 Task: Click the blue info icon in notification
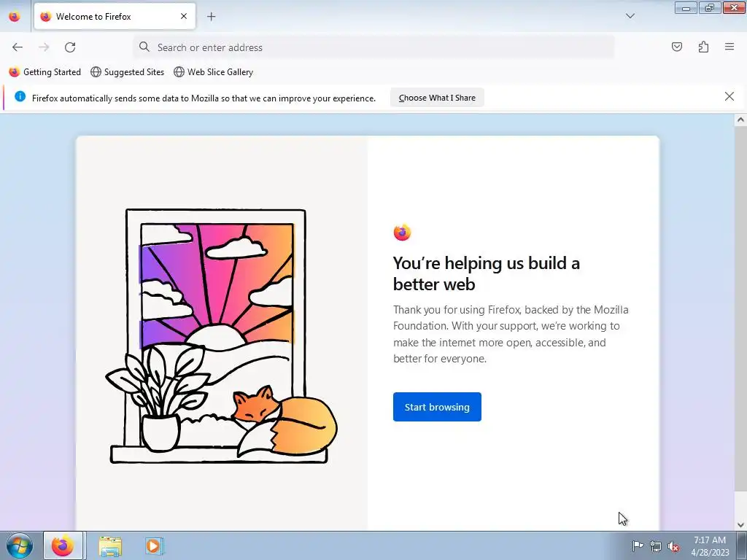click(x=20, y=97)
